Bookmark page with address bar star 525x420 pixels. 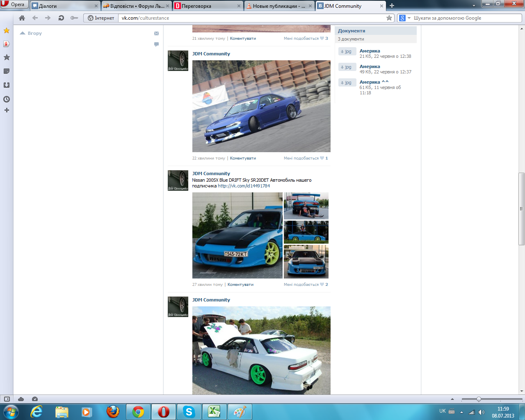pos(389,18)
